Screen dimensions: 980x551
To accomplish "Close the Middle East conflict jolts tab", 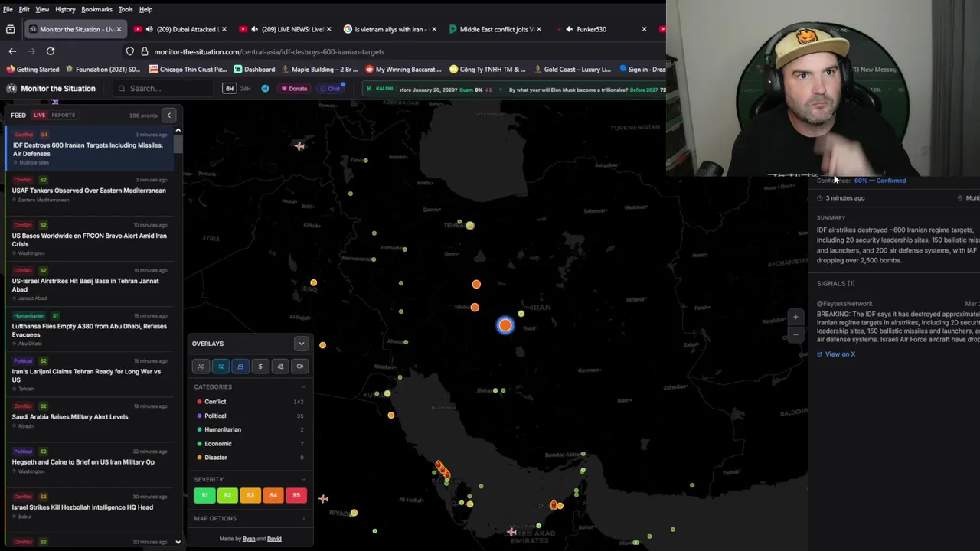I will point(539,29).
